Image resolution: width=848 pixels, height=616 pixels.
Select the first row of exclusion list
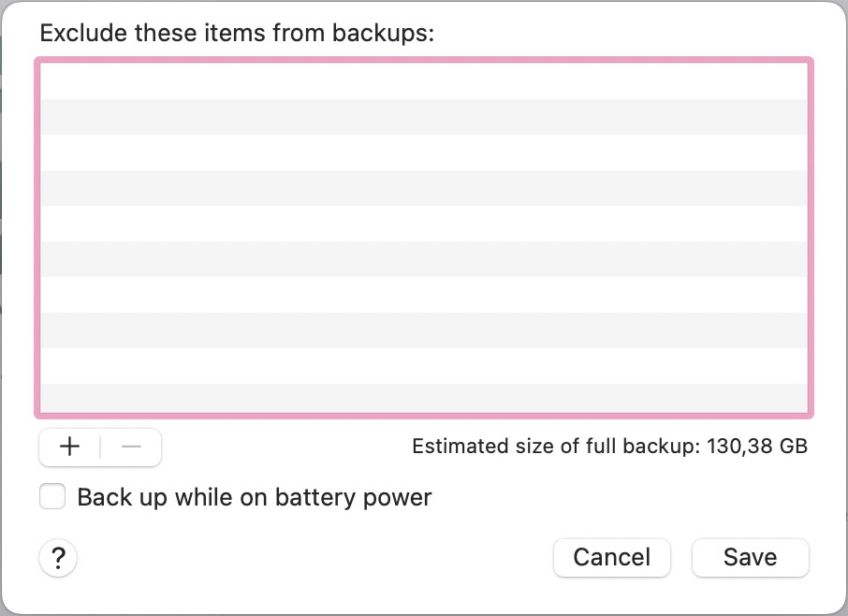pos(423,81)
